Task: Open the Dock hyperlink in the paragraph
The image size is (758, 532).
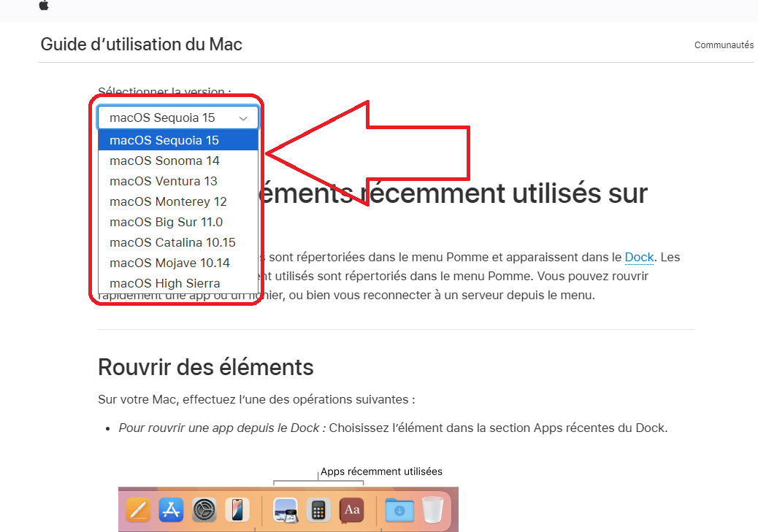Action: [639, 257]
